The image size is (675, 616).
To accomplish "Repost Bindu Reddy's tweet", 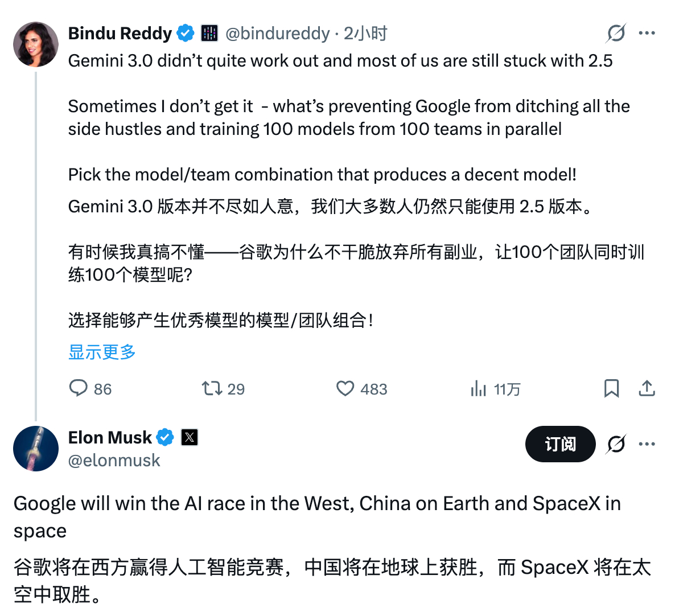I will [212, 389].
